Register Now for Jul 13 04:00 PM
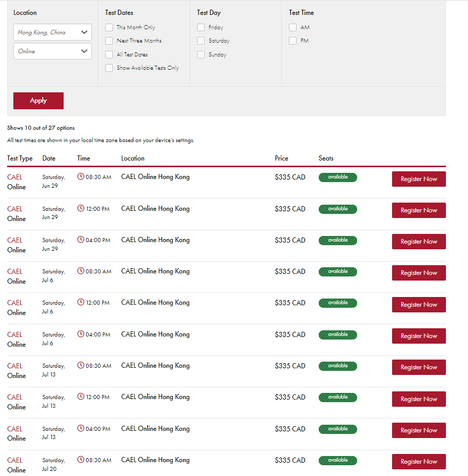Image resolution: width=468 pixels, height=476 pixels. point(419,430)
